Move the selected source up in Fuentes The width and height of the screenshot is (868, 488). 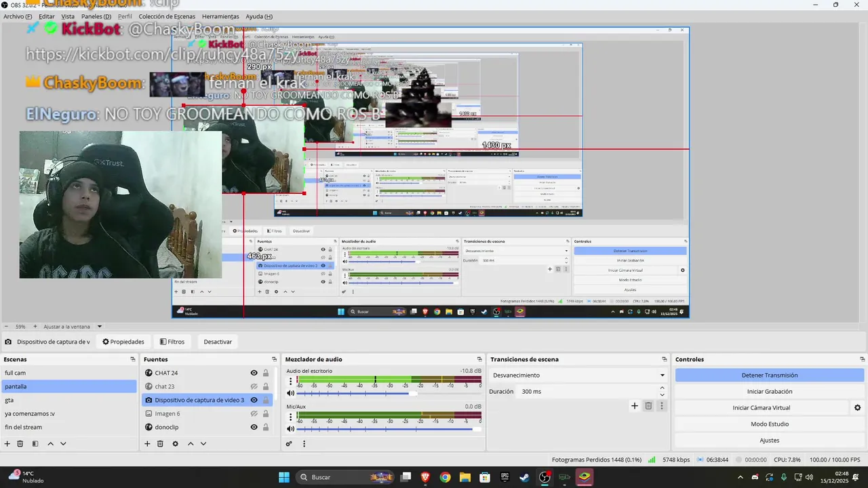tap(191, 444)
